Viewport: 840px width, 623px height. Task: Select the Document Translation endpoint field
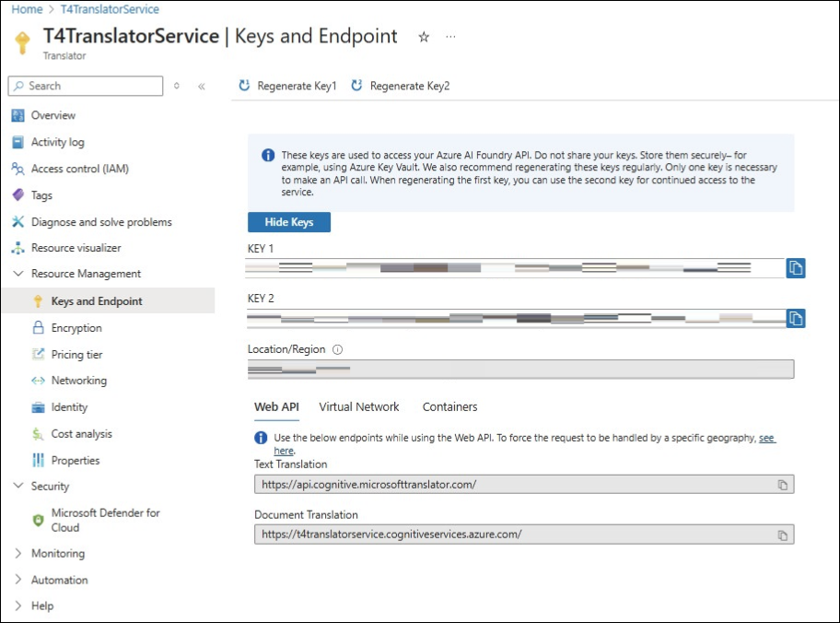[524, 535]
